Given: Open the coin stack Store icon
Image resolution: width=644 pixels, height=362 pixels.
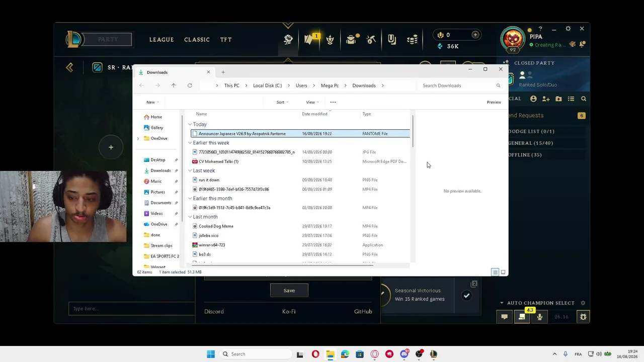Looking at the screenshot, I should [x=412, y=40].
